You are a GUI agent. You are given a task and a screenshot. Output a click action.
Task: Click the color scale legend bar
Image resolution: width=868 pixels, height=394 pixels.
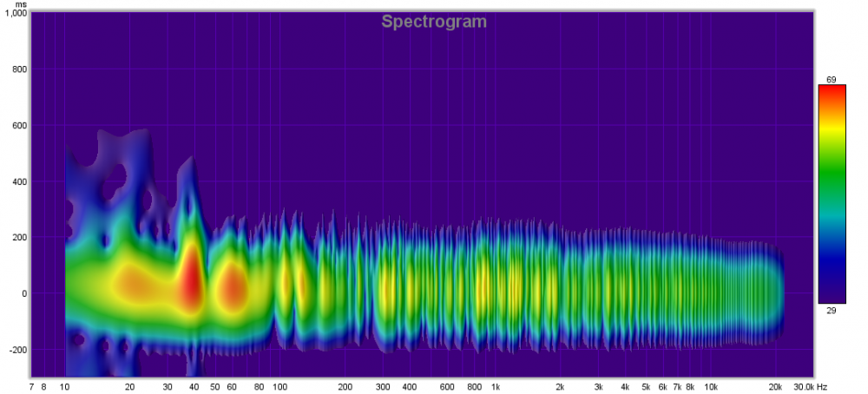pyautogui.click(x=832, y=194)
